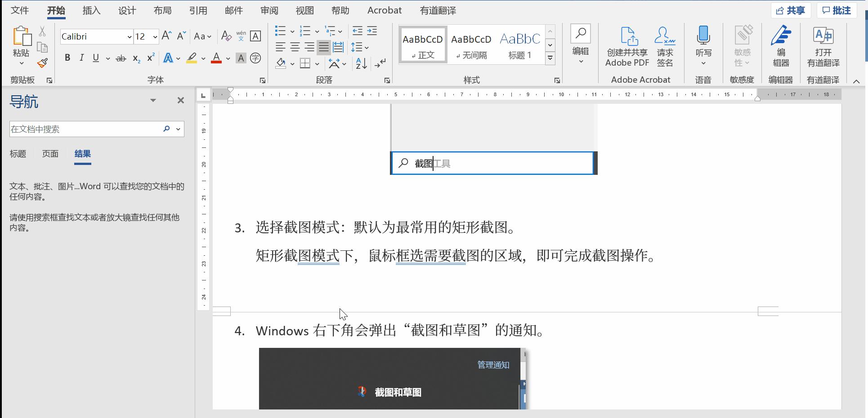
Task: Switch to 页面 in the navigation pane
Action: (x=50, y=154)
